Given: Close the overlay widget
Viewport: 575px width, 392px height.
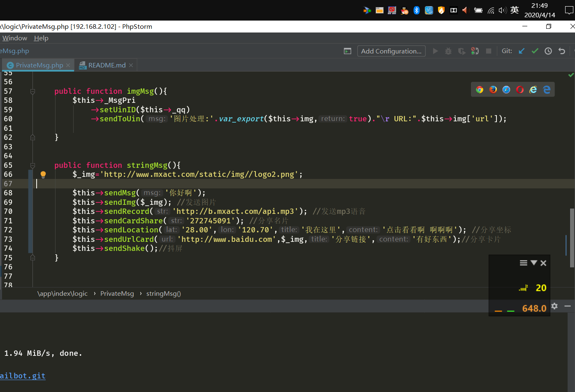Looking at the screenshot, I should pos(543,263).
